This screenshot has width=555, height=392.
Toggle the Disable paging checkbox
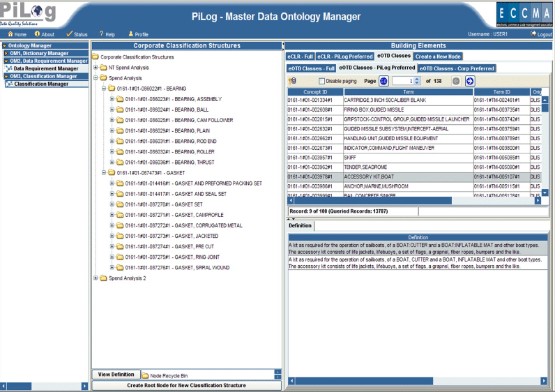(x=321, y=81)
